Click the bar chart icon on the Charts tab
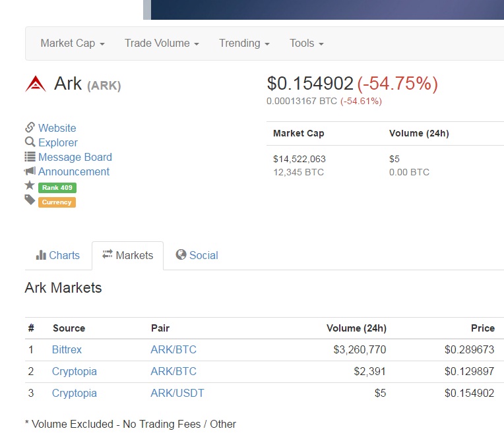Screen dimensions: 504x441 pos(41,255)
